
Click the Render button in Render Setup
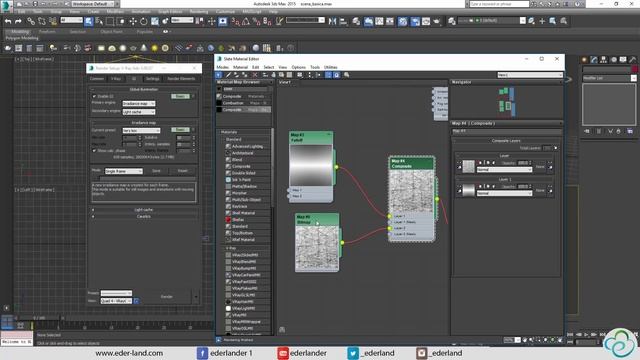(167, 297)
